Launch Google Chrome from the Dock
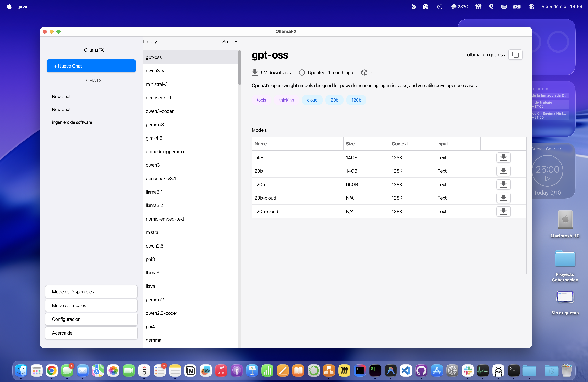The image size is (588, 382). pyautogui.click(x=52, y=370)
